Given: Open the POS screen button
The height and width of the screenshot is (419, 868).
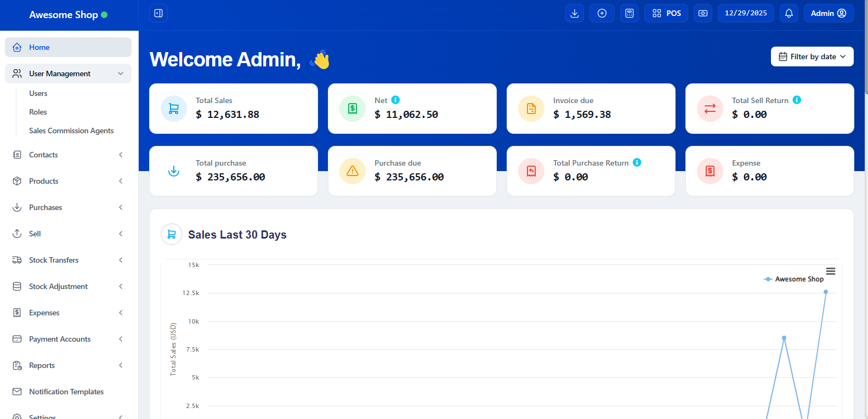Looking at the screenshot, I should click(666, 13).
